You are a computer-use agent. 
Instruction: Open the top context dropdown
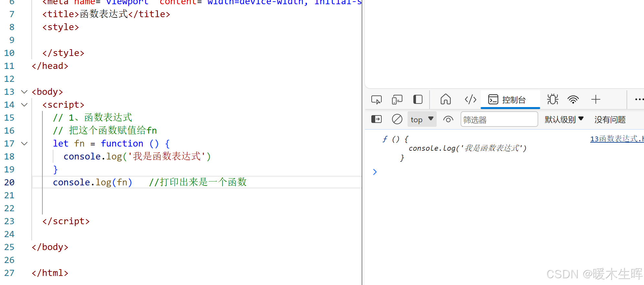pos(422,119)
